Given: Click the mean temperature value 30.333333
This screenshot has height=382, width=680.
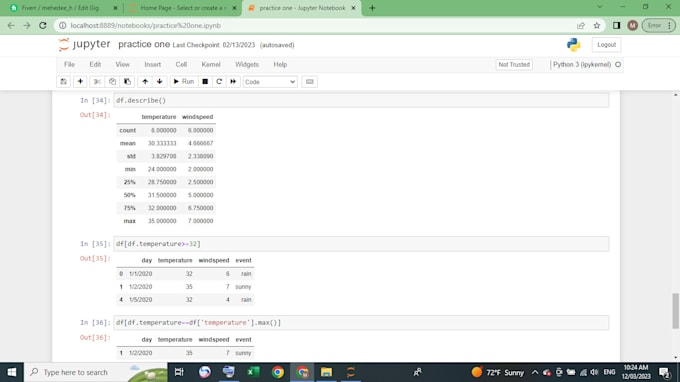Looking at the screenshot, I should coord(162,143).
